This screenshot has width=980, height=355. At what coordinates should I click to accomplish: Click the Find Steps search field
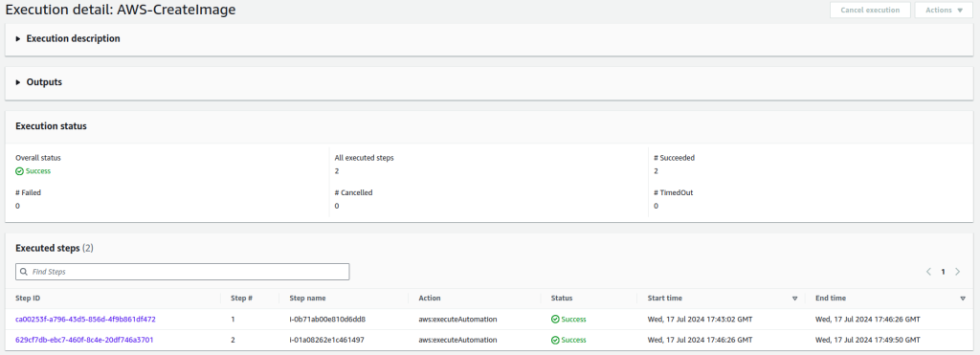183,272
